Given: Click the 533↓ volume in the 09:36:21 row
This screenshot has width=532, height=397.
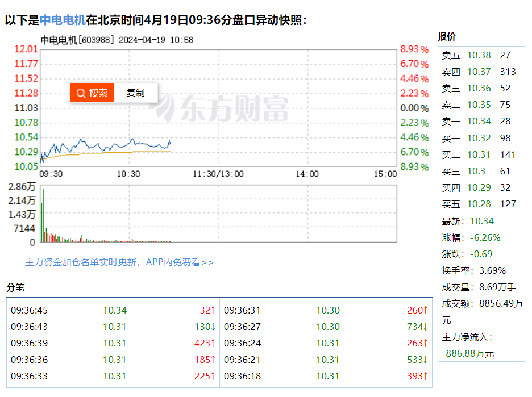Looking at the screenshot, I should click(x=418, y=360).
